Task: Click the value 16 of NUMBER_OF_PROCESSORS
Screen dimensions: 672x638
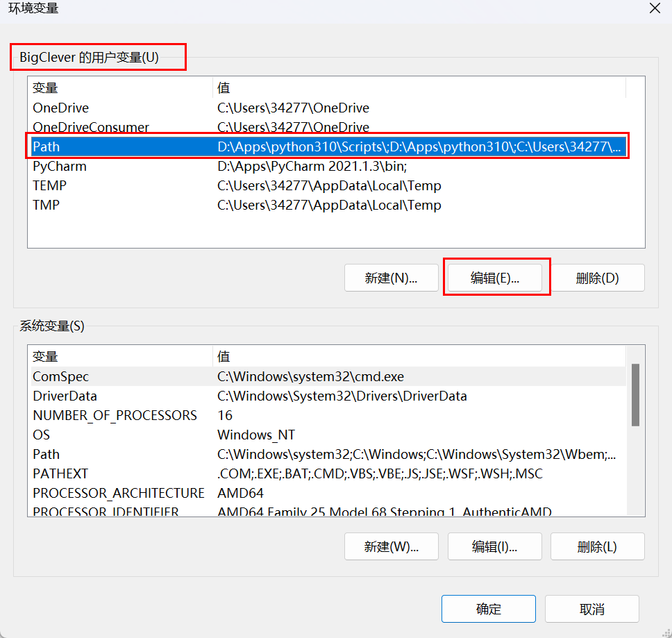Action: coord(225,415)
